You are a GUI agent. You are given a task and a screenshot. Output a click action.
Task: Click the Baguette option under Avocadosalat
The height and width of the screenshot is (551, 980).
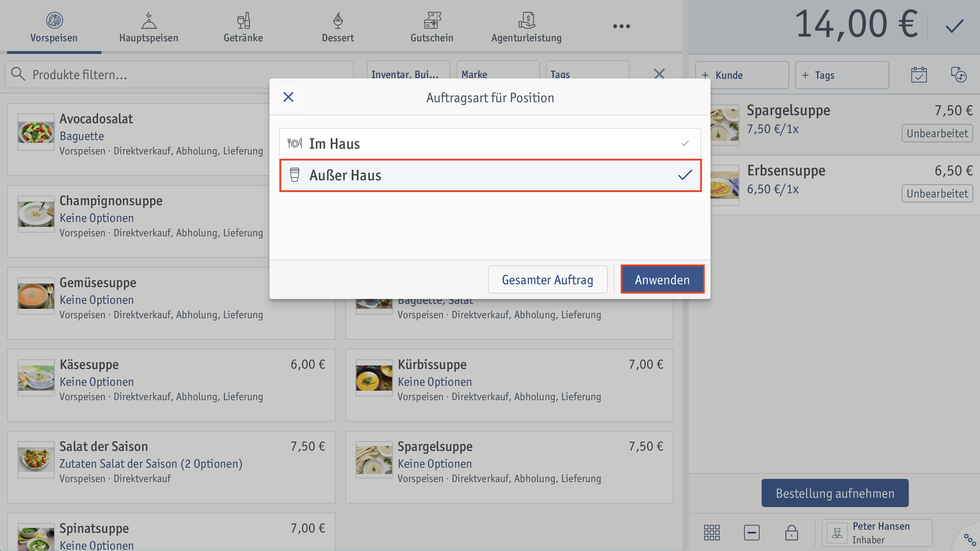coord(82,136)
